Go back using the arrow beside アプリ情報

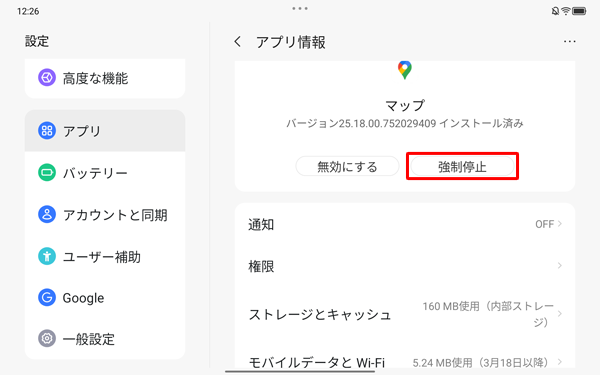(238, 41)
